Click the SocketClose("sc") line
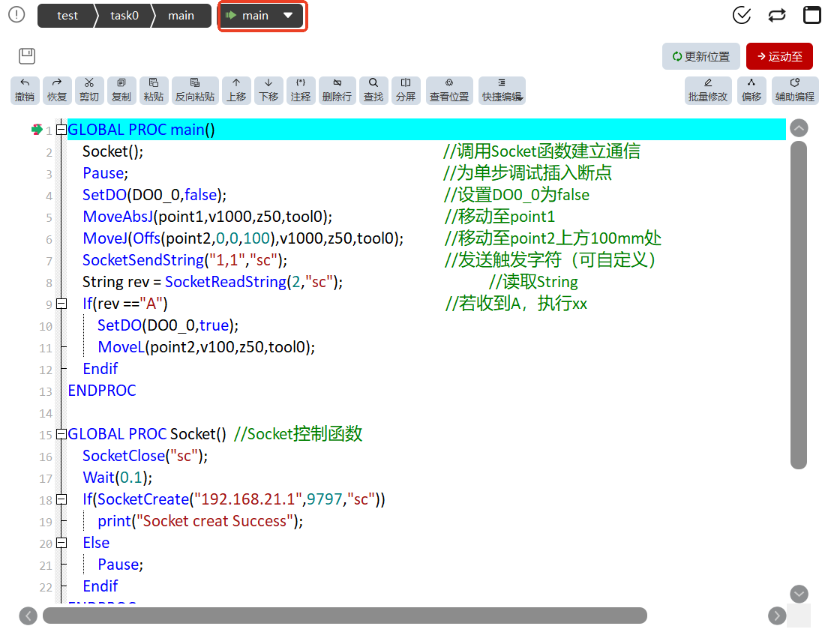Viewport: 831px width, 644px height. coord(145,456)
